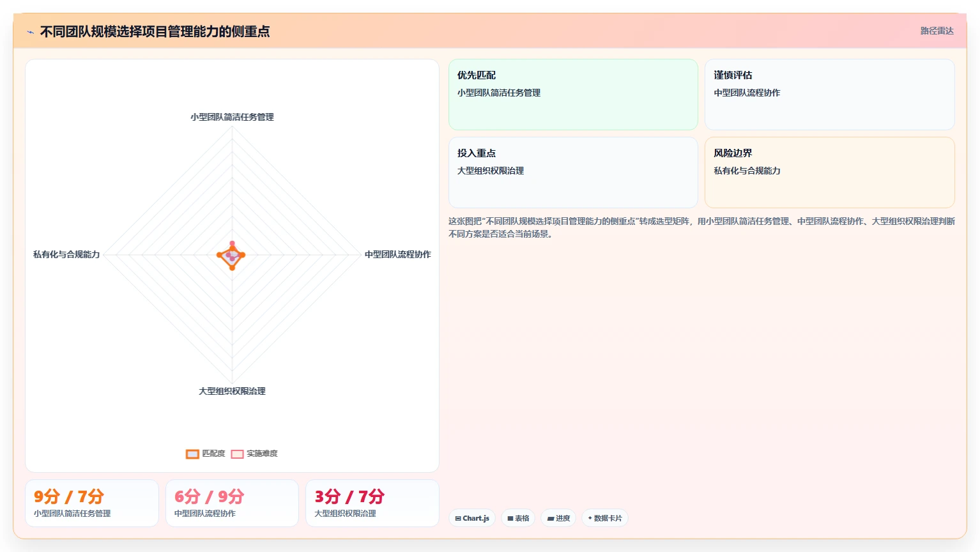
Task: Click 大型组织权限治理 text inside 投入重点 card
Action: (491, 171)
